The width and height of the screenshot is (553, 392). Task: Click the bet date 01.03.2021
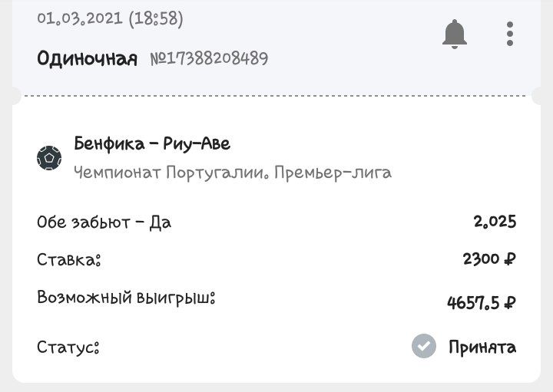pos(79,18)
